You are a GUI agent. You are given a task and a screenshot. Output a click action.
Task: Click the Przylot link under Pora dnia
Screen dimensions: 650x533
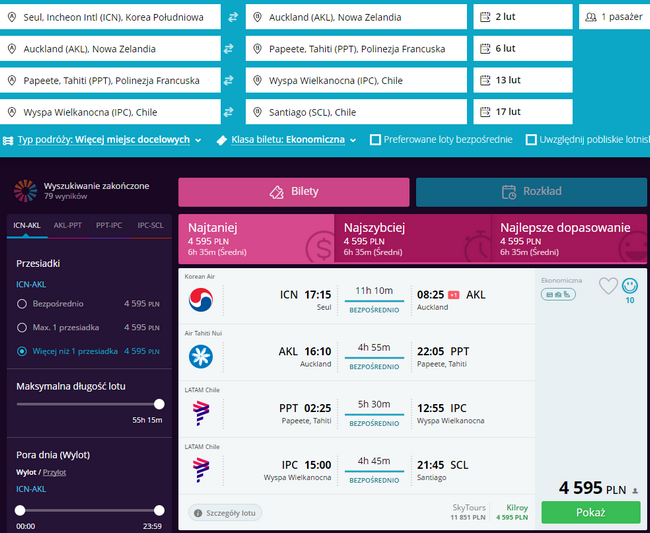[x=54, y=472]
